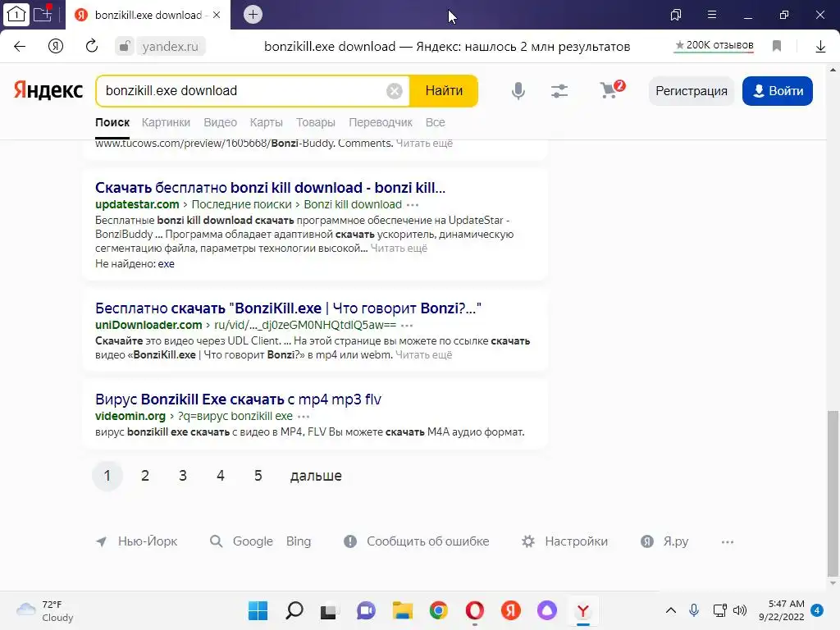Click the videomin.org domain link
The image size is (840, 630).
tap(130, 416)
